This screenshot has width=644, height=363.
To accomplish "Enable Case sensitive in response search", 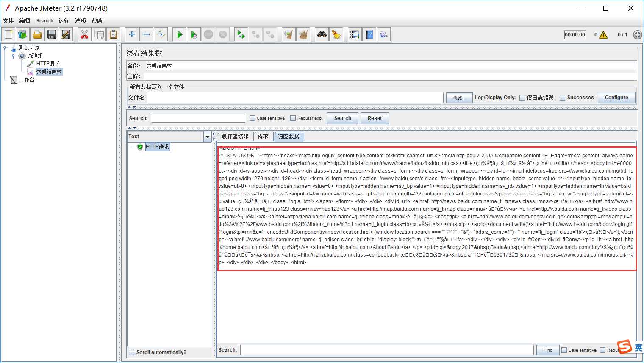I will tap(564, 350).
